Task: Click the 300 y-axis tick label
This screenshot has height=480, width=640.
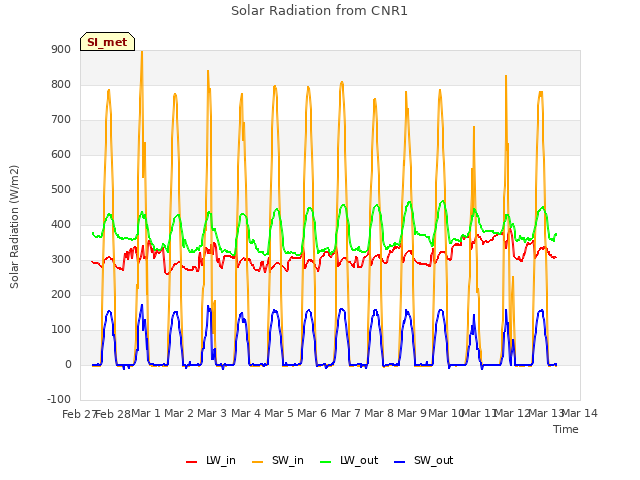Action: 61,260
